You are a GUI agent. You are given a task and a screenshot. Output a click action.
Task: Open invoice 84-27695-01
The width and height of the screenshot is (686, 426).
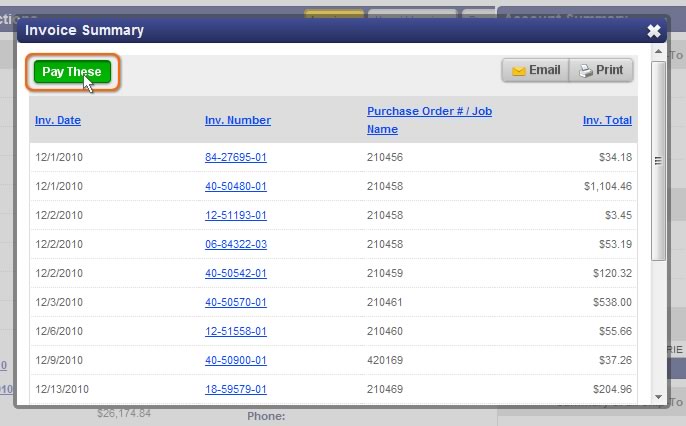click(236, 157)
